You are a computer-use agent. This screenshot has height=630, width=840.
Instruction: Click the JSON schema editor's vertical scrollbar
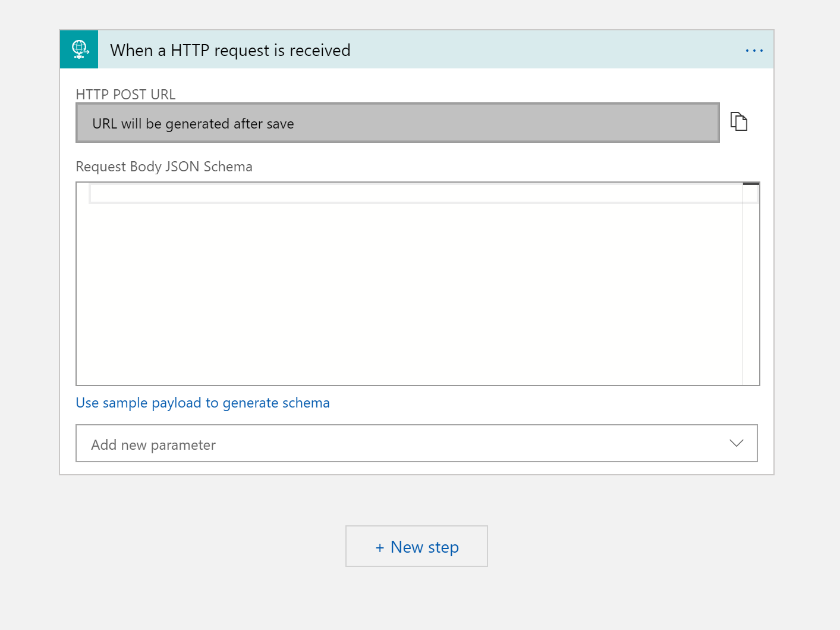[x=751, y=284]
